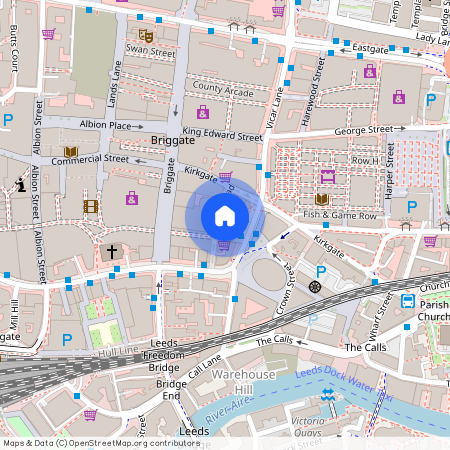The width and height of the screenshot is (450, 450).
Task: Select the Albion Place street label
Action: pos(105,125)
